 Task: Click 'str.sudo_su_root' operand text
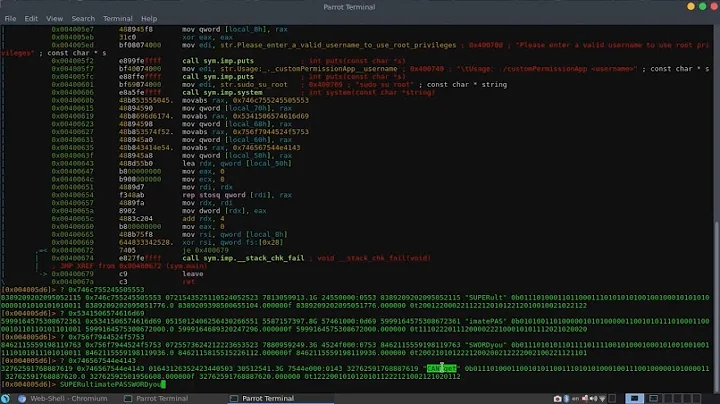pyautogui.click(x=254, y=84)
